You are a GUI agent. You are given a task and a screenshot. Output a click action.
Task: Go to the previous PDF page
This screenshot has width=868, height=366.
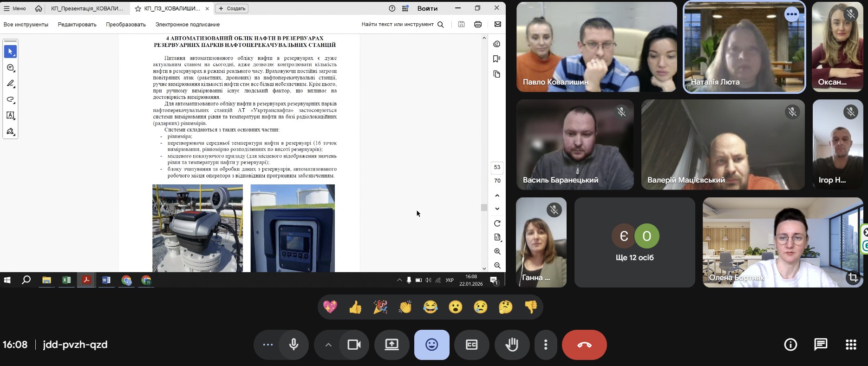pyautogui.click(x=497, y=196)
